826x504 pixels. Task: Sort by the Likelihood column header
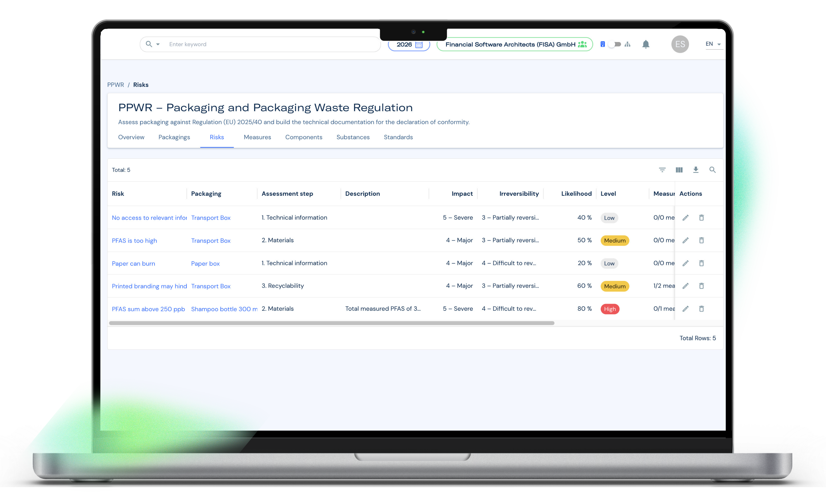pyautogui.click(x=576, y=194)
